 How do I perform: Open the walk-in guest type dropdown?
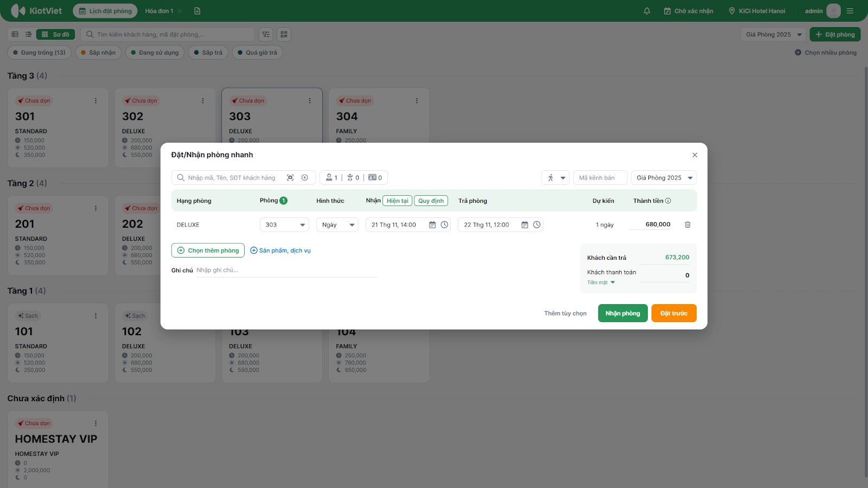point(555,178)
